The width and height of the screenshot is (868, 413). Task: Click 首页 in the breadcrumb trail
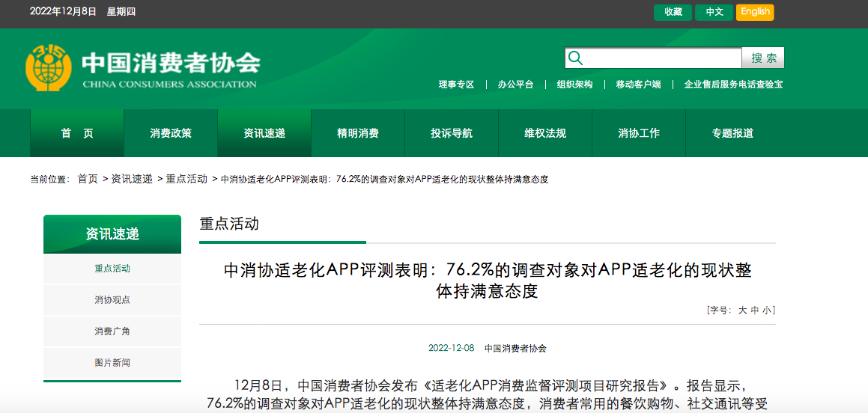88,179
